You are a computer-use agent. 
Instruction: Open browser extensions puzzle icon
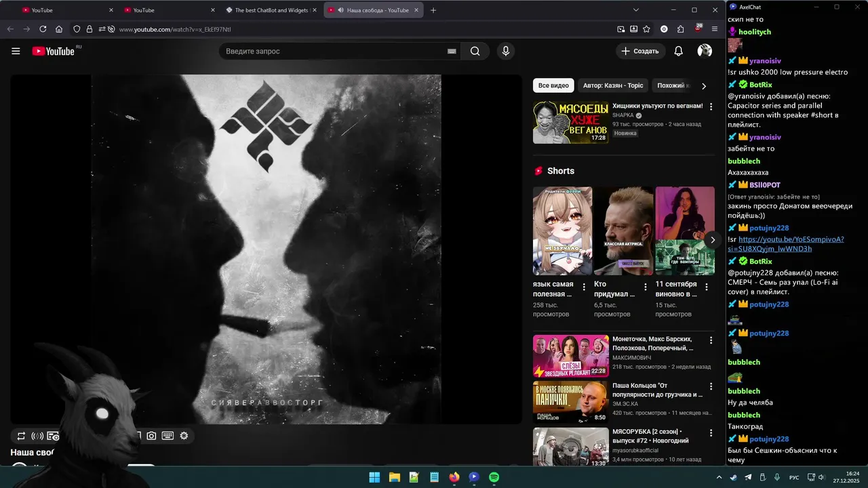[681, 29]
